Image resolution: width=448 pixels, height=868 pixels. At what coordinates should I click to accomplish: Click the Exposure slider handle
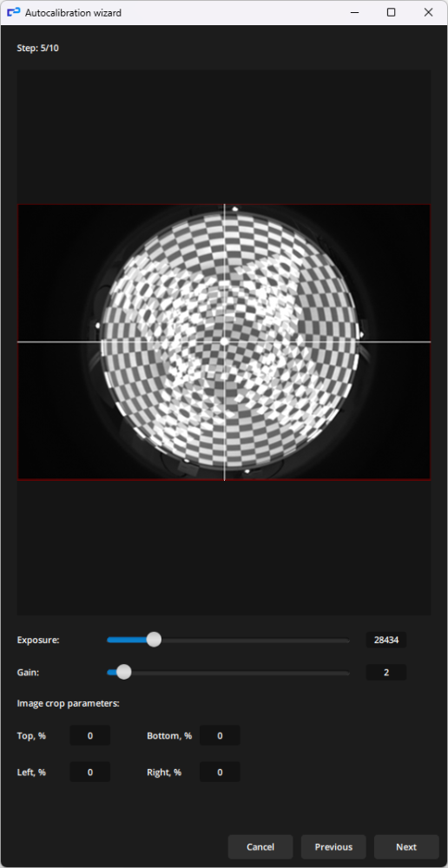[154, 640]
